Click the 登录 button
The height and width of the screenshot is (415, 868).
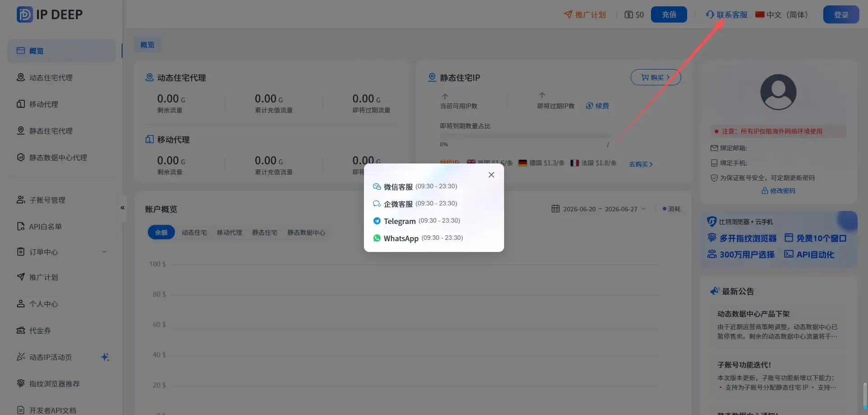coord(841,14)
